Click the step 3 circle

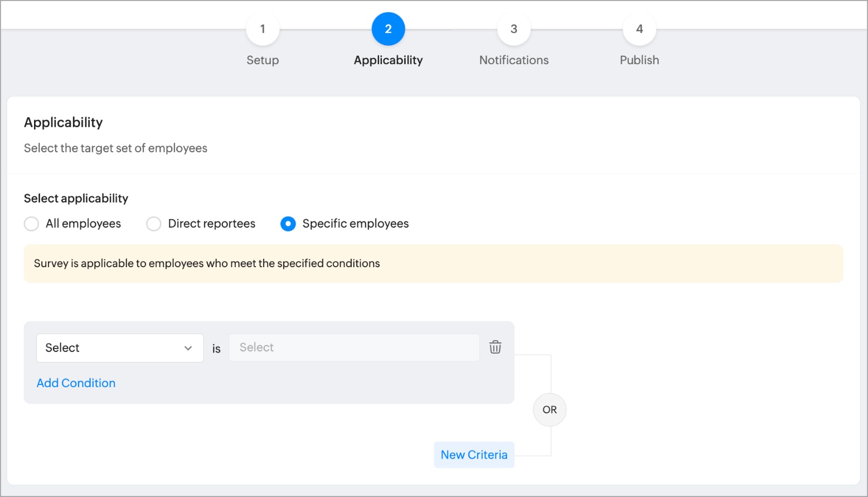pos(513,29)
